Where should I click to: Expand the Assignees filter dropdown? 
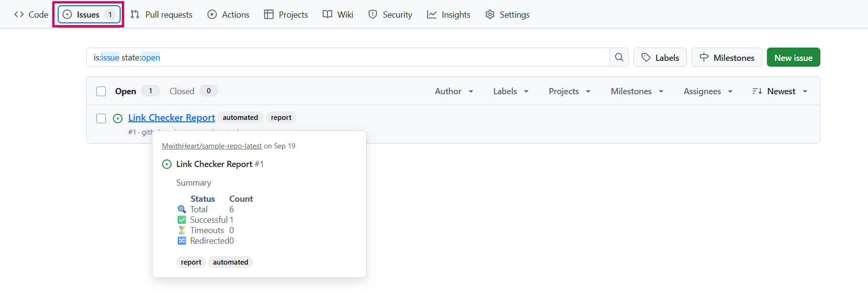click(708, 91)
